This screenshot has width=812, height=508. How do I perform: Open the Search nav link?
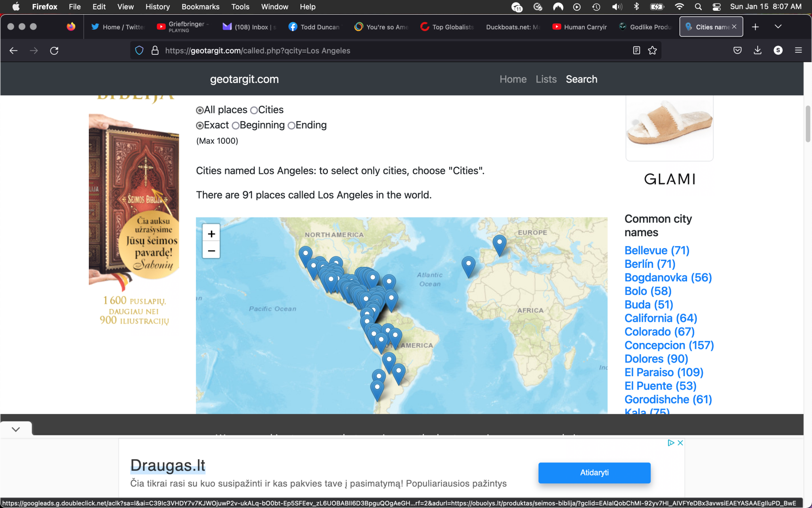(581, 79)
